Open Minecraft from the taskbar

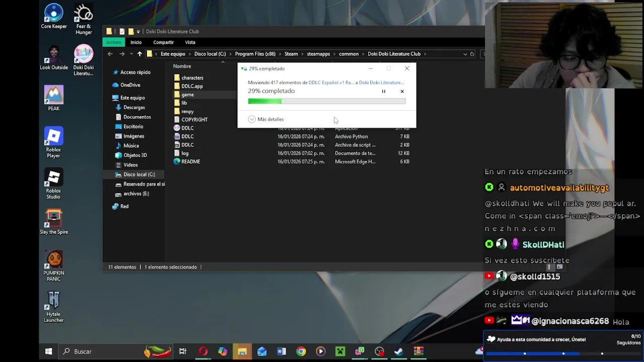pos(340,351)
